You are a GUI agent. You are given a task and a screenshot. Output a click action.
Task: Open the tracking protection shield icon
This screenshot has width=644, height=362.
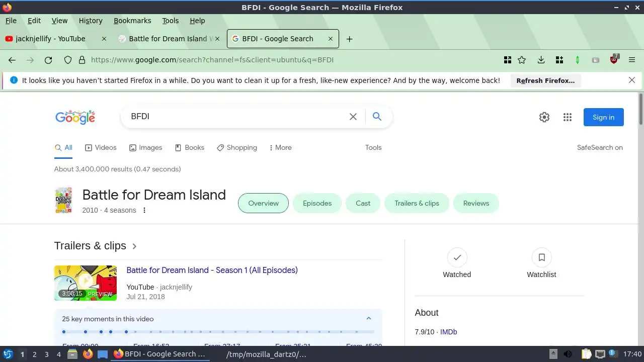coord(68,60)
